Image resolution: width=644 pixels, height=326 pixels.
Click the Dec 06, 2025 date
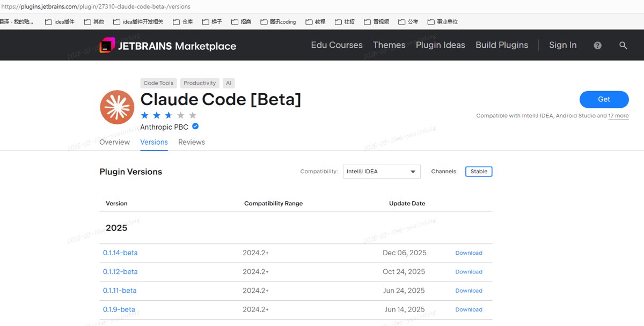point(405,253)
